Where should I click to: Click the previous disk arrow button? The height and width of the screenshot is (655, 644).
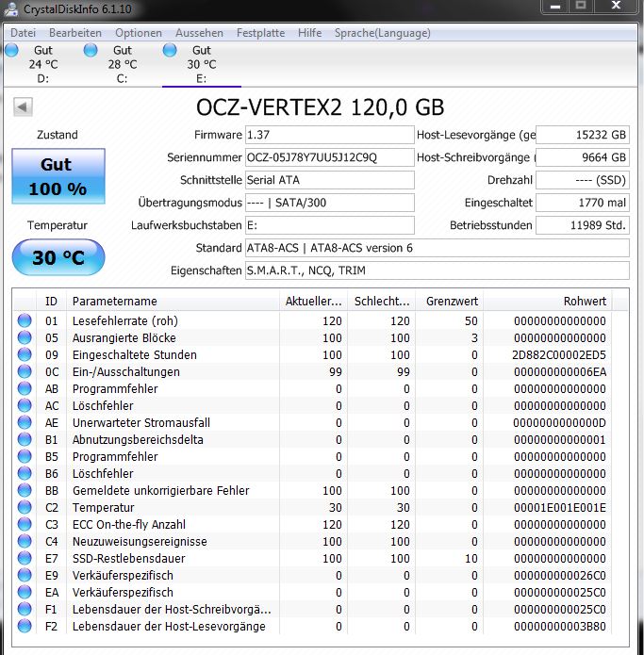tap(23, 106)
